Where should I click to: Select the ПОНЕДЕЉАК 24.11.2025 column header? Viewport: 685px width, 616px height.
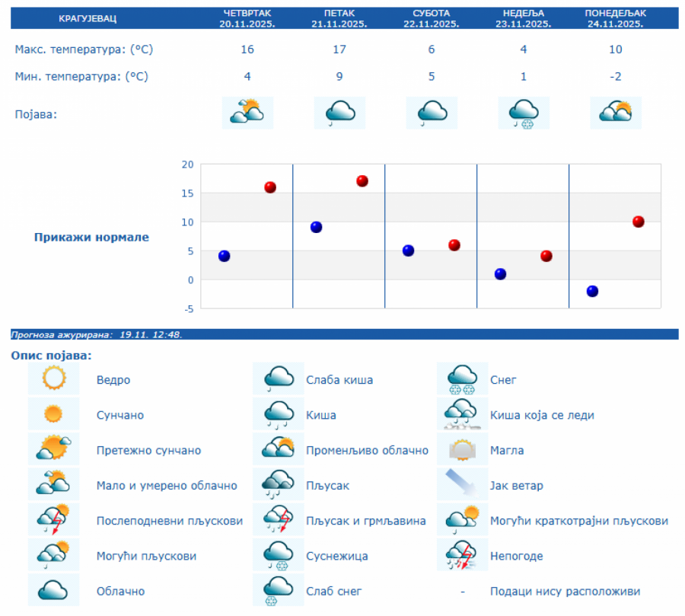pyautogui.click(x=616, y=18)
